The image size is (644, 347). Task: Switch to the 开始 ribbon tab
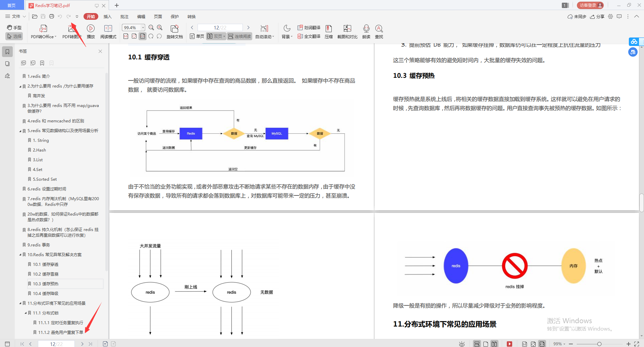point(91,16)
